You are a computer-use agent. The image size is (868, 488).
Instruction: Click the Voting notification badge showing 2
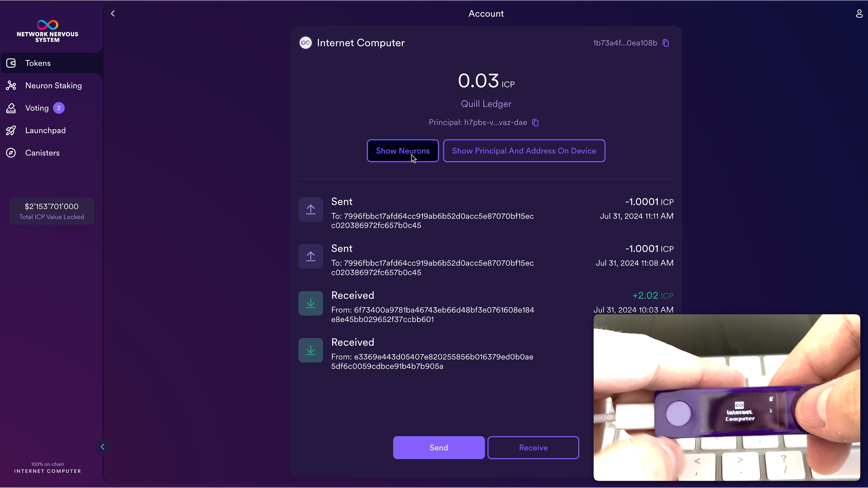point(59,108)
